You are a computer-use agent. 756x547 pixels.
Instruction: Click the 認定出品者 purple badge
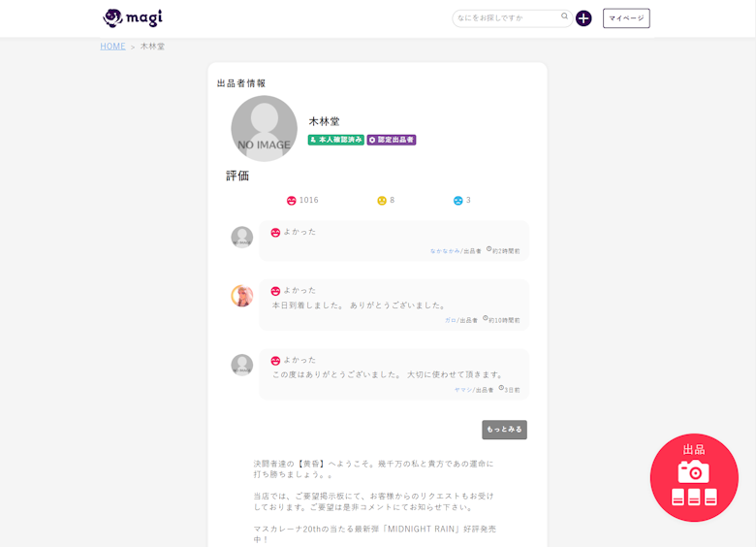(x=392, y=140)
